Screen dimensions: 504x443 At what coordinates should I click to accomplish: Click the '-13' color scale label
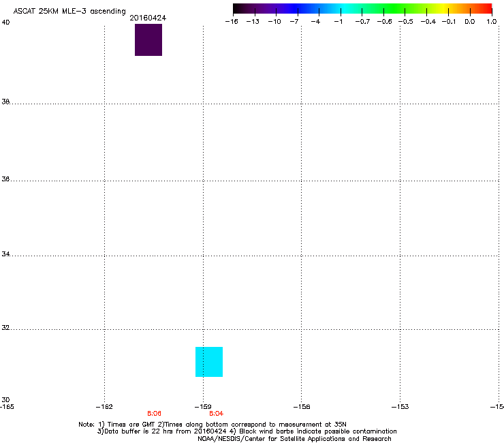pyautogui.click(x=253, y=22)
